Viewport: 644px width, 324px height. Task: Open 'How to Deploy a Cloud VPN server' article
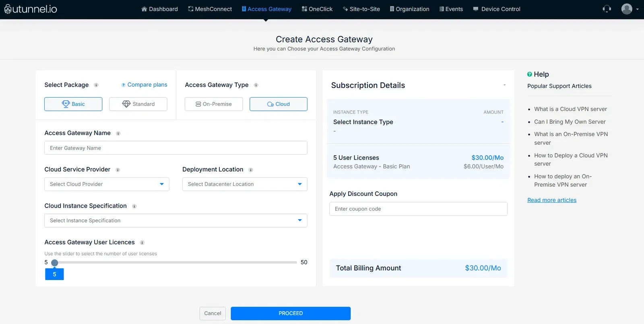(x=571, y=160)
